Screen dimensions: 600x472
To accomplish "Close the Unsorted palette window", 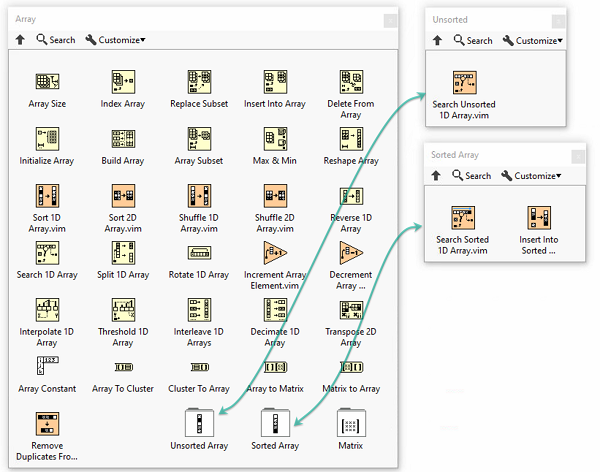I will 558,21.
